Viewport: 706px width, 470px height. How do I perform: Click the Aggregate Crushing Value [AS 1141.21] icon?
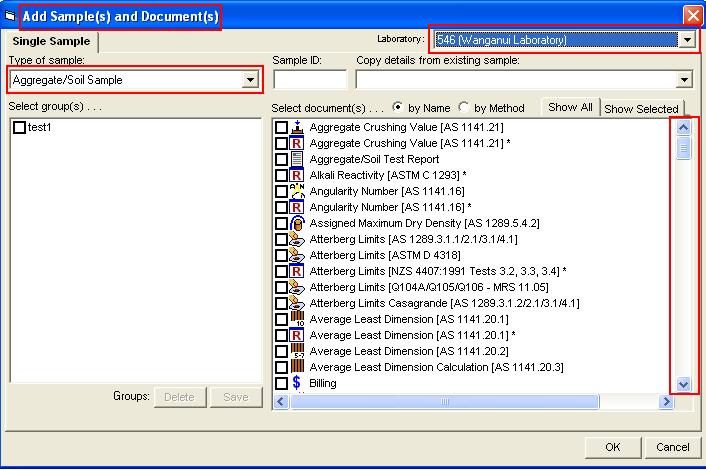(296, 128)
